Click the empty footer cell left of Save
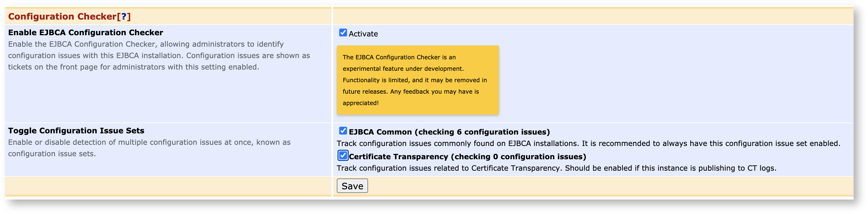Viewport: 868px width, 214px height. coord(168,186)
